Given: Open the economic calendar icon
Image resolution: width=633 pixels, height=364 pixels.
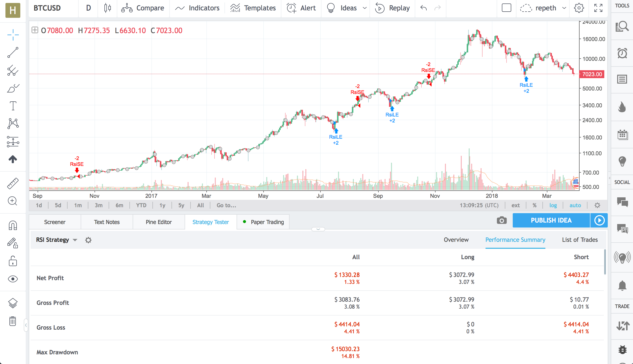Looking at the screenshot, I should click(x=622, y=135).
